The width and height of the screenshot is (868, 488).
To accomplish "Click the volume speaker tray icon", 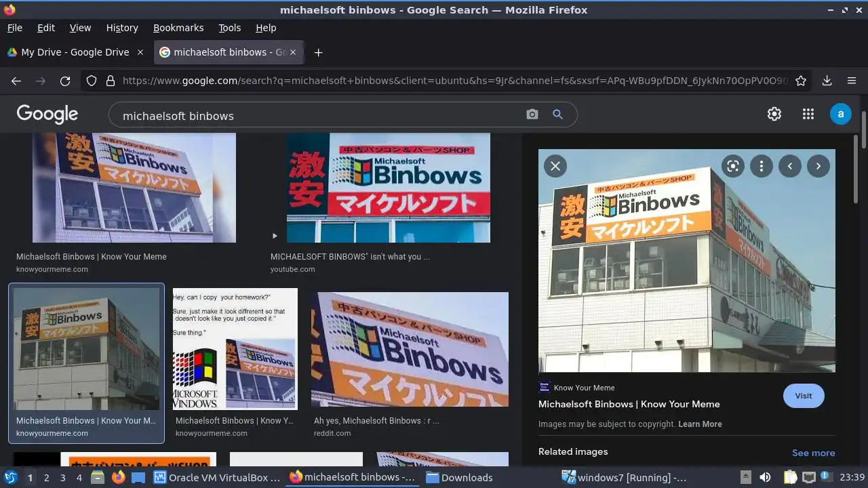I will pyautogui.click(x=765, y=477).
